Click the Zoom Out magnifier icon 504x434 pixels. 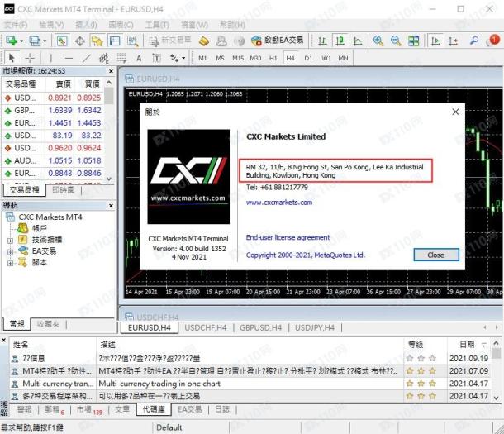click(x=396, y=41)
